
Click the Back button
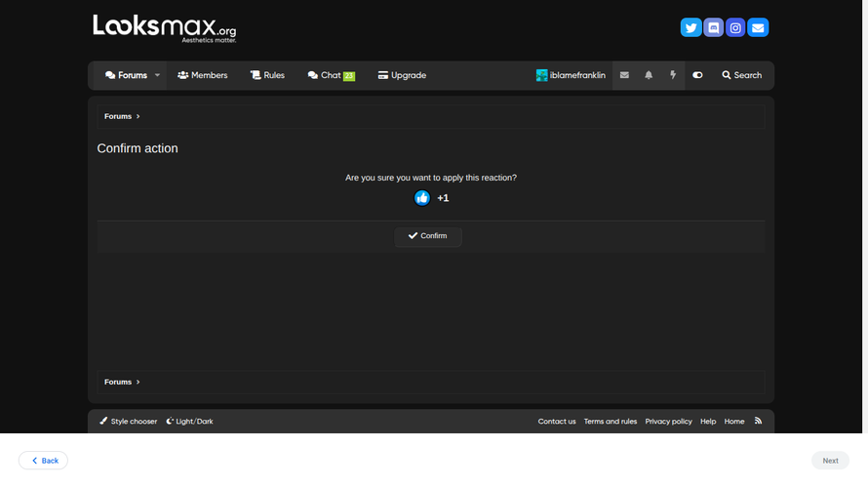[x=43, y=461]
